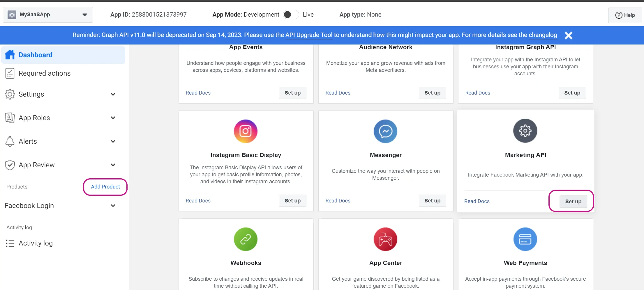Viewport: 644px width, 290px height.
Task: Click the App Review shield icon
Action: click(10, 165)
